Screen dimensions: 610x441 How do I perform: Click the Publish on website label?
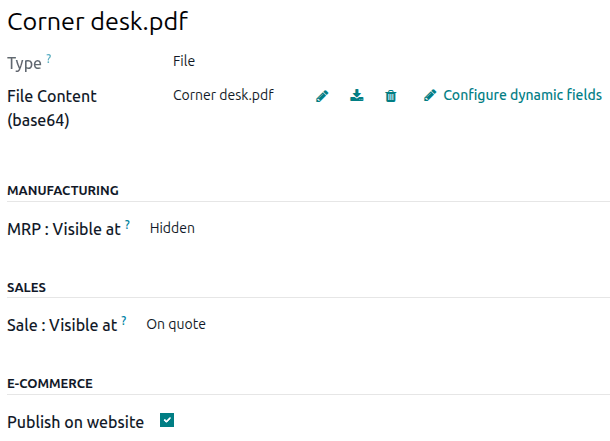[75, 422]
